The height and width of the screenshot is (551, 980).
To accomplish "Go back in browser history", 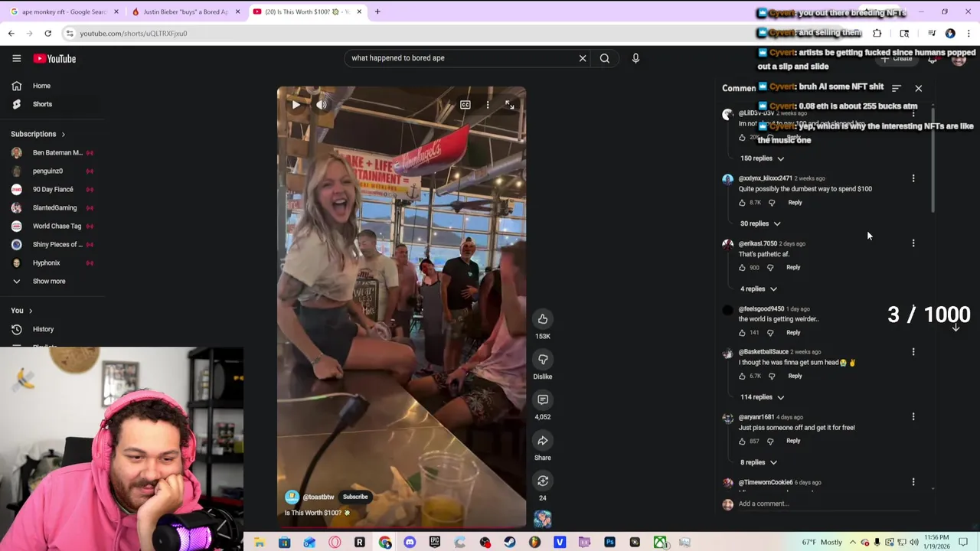I will tap(11, 34).
